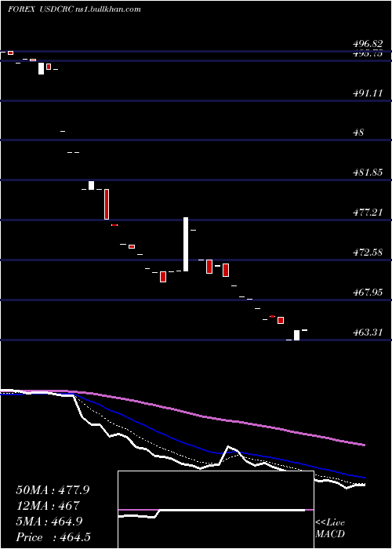Click the ns1.bullkhan.com watermark text
The width and height of the screenshot is (392, 549).
108,9
